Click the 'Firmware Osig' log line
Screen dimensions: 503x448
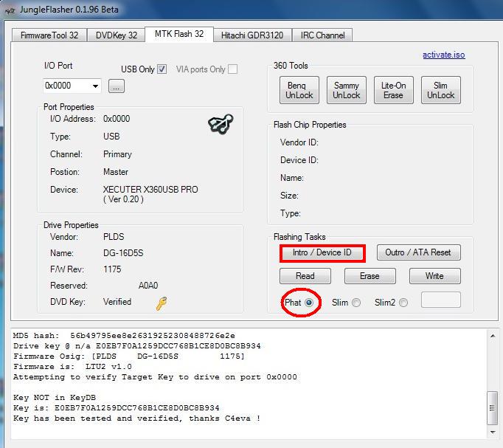tap(129, 356)
